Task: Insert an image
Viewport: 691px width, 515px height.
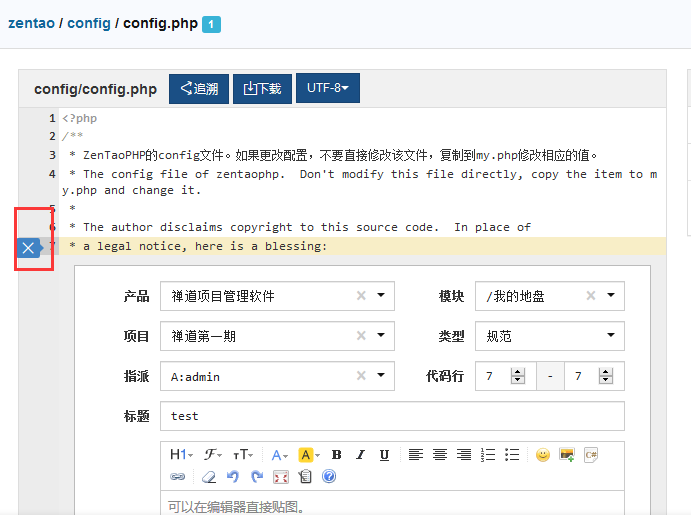Action: [x=567, y=455]
